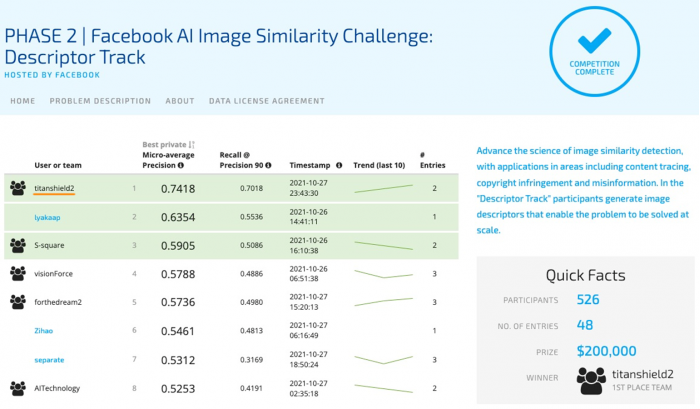
Task: Click the titanshield2 leaderboard team name
Action: coord(54,188)
